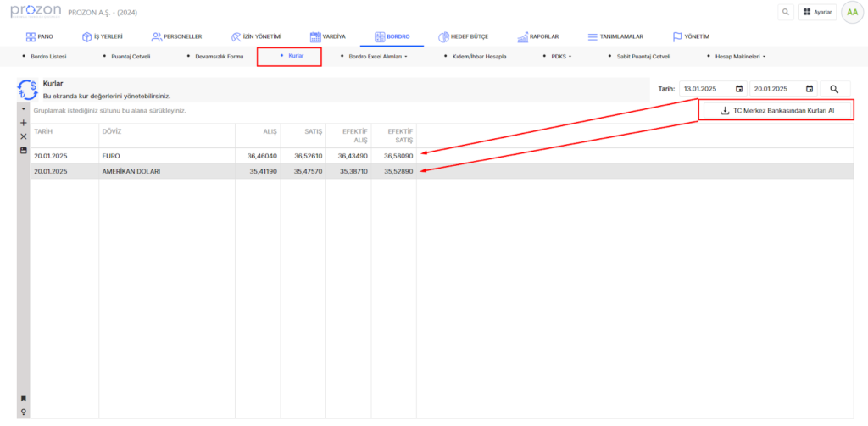Click the plus icon to add a rate
Screen dimensions: 868x426
(x=24, y=123)
